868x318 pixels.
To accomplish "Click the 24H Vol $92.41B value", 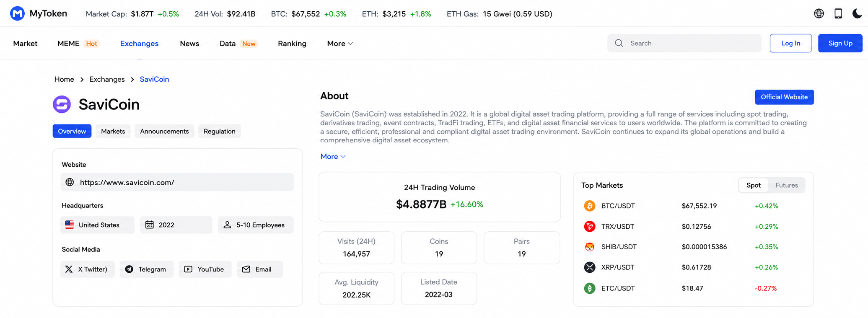I will click(x=241, y=14).
